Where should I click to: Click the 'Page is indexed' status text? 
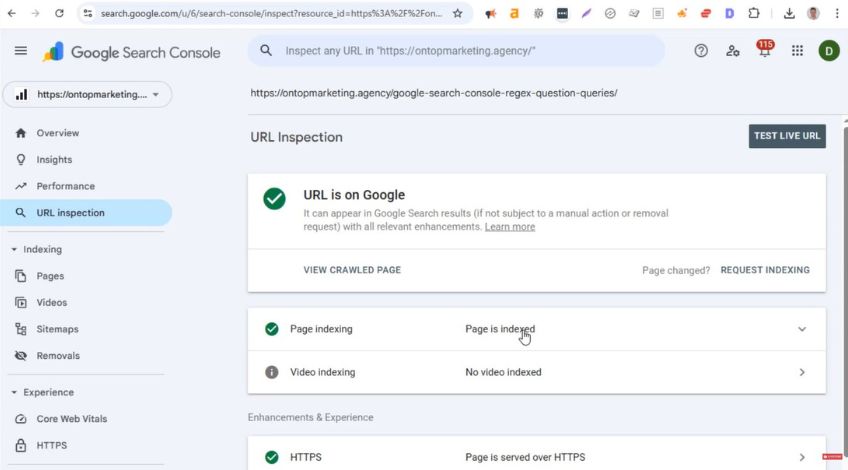(500, 329)
